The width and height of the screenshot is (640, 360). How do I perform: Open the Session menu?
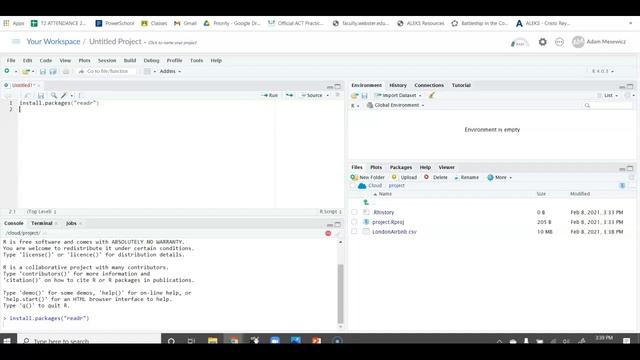(x=107, y=60)
